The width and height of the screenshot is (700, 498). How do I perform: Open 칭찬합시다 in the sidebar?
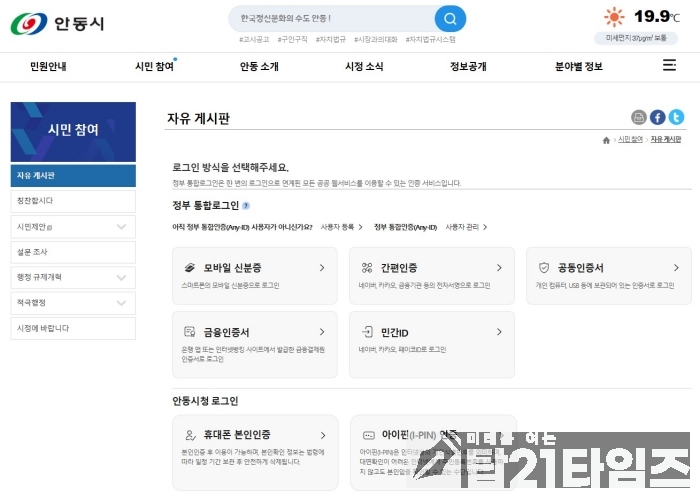(73, 201)
